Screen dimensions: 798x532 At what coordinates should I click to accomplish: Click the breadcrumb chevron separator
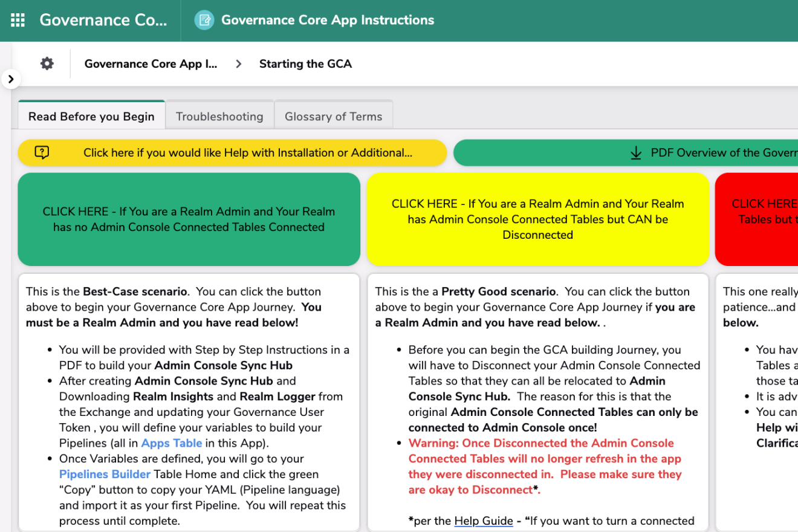point(239,64)
